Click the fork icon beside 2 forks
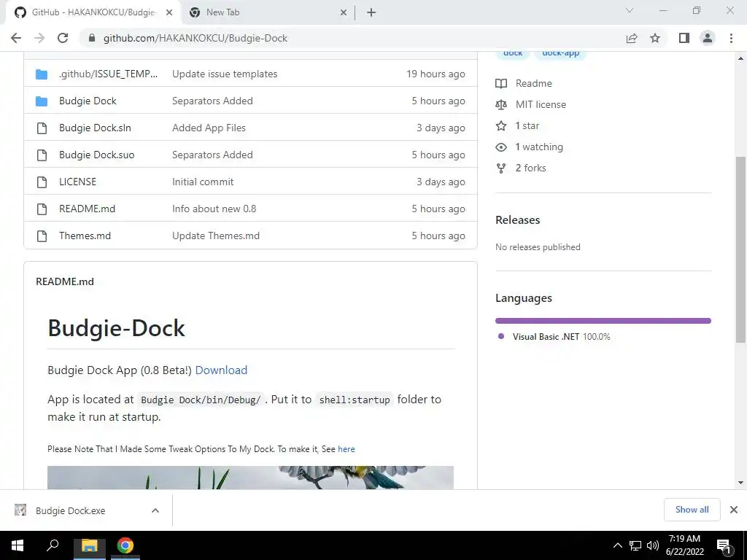 click(x=501, y=168)
